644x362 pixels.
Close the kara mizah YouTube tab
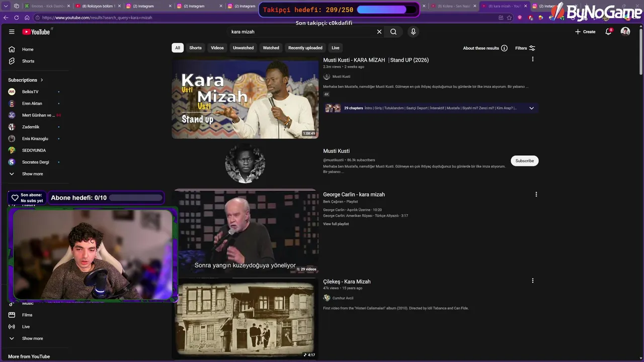pos(526,6)
